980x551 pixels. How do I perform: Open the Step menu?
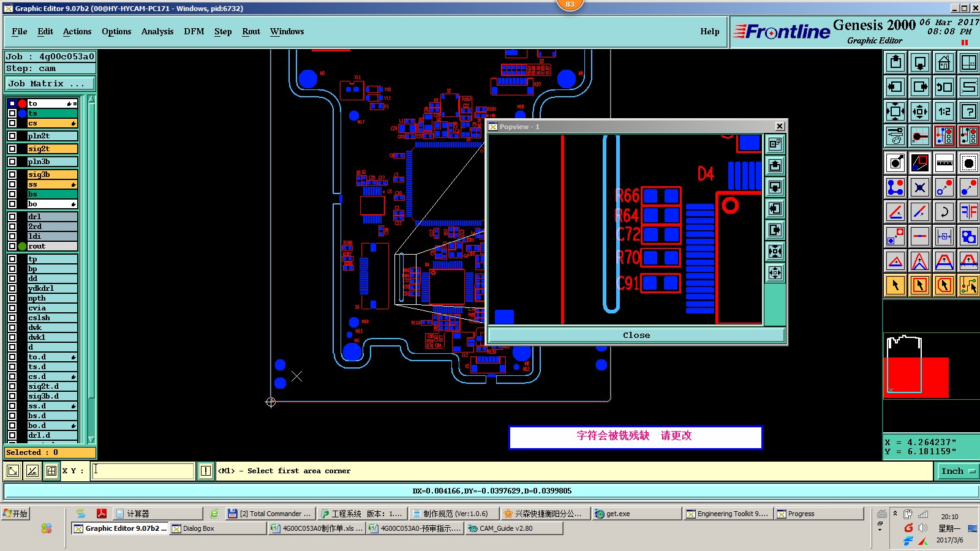coord(223,32)
